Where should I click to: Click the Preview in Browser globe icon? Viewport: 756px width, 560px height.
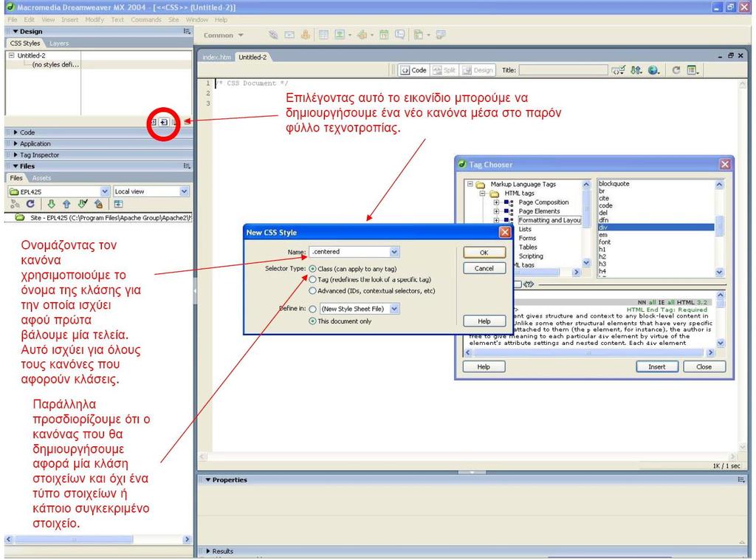[653, 70]
